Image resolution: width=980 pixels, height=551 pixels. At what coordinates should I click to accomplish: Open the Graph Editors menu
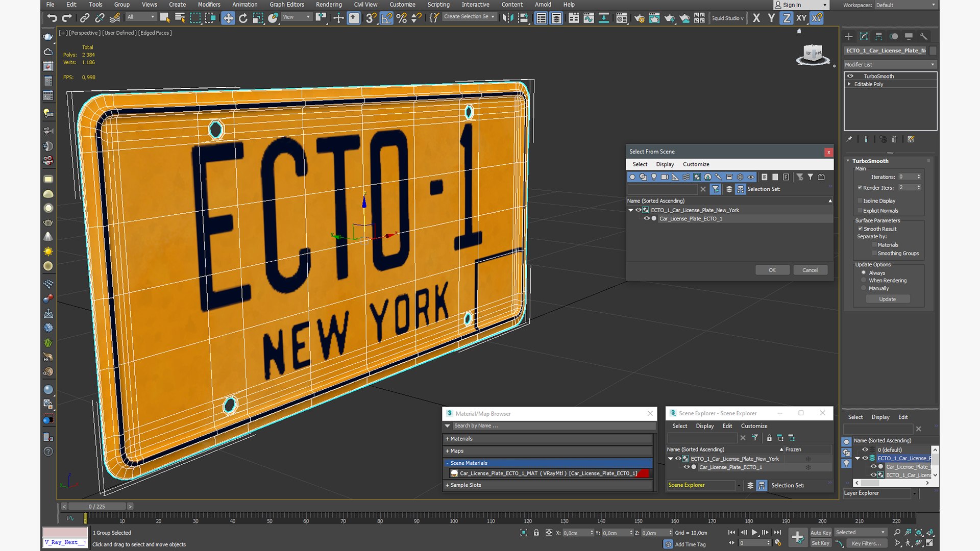tap(287, 5)
